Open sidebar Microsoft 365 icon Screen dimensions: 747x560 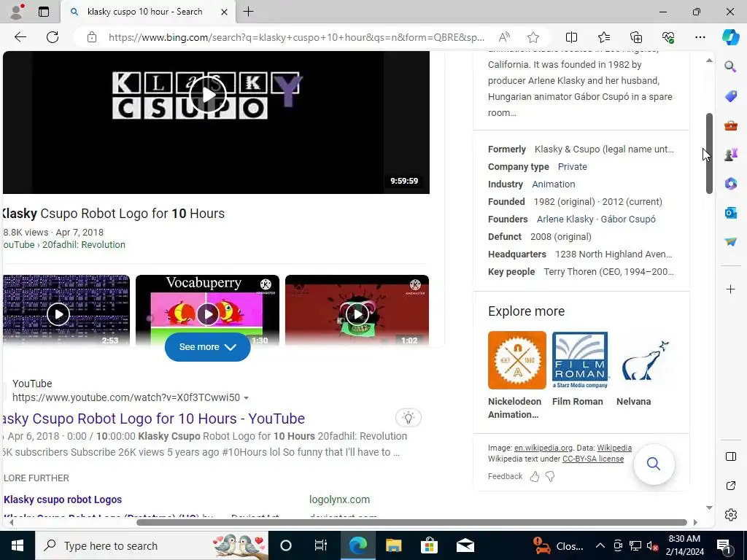tap(730, 183)
